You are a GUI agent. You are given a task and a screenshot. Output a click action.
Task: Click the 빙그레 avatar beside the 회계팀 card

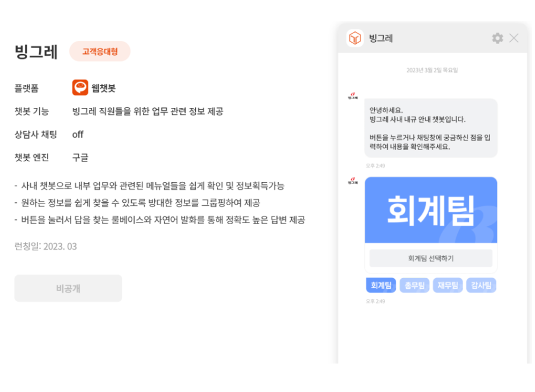coord(353,181)
